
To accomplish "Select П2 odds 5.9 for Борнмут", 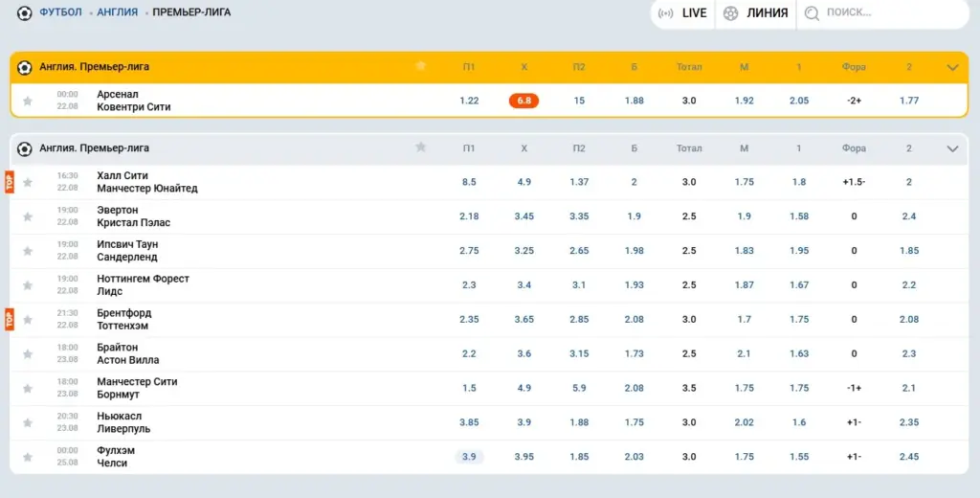I will 579,389.
